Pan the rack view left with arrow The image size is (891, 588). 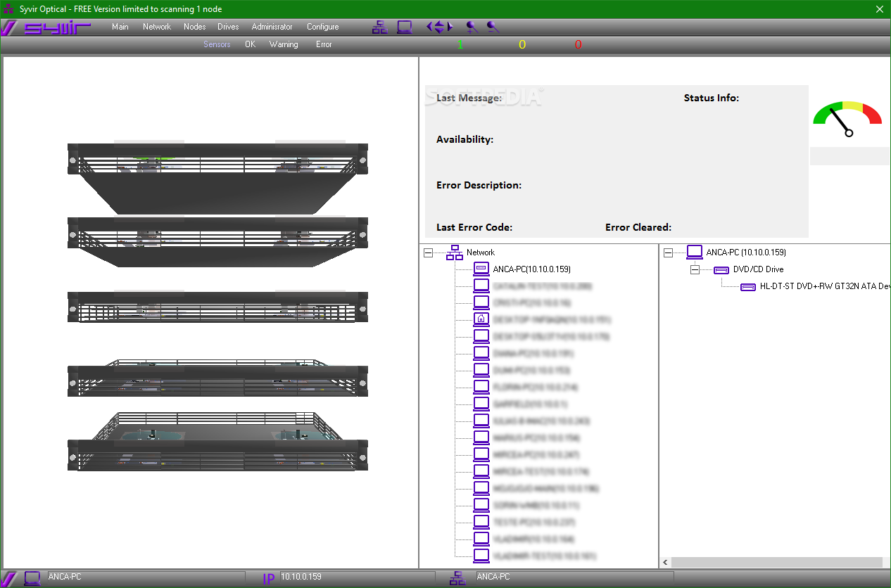click(x=429, y=27)
